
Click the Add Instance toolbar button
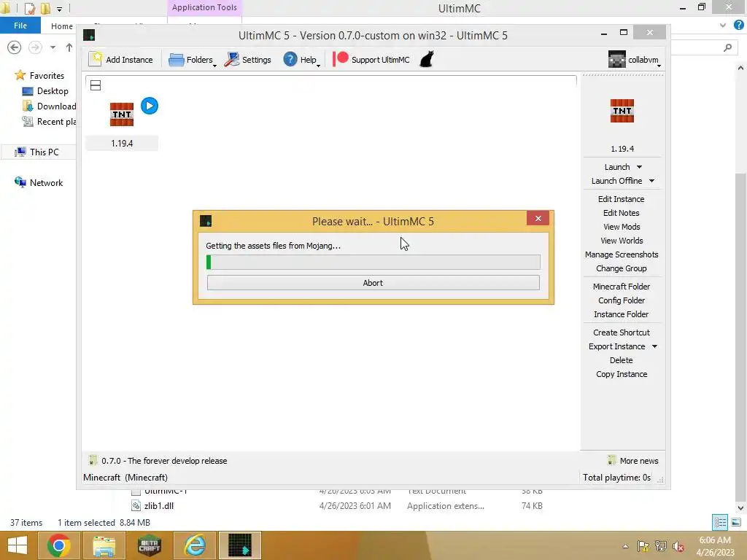coord(121,60)
